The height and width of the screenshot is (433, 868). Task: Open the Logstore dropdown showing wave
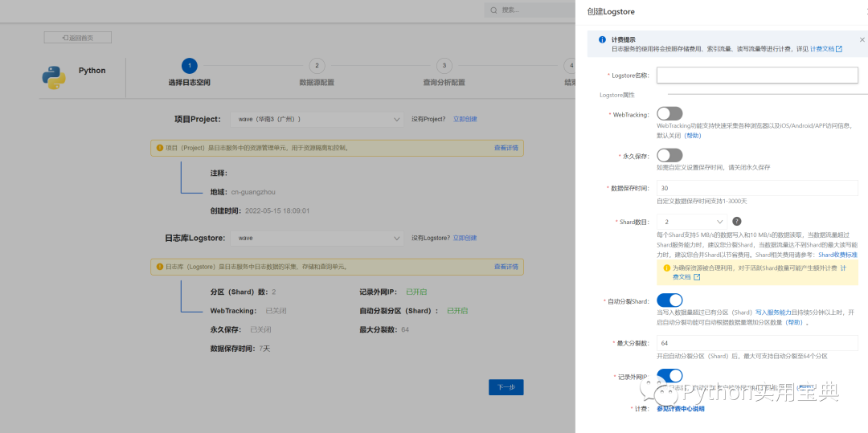(317, 238)
